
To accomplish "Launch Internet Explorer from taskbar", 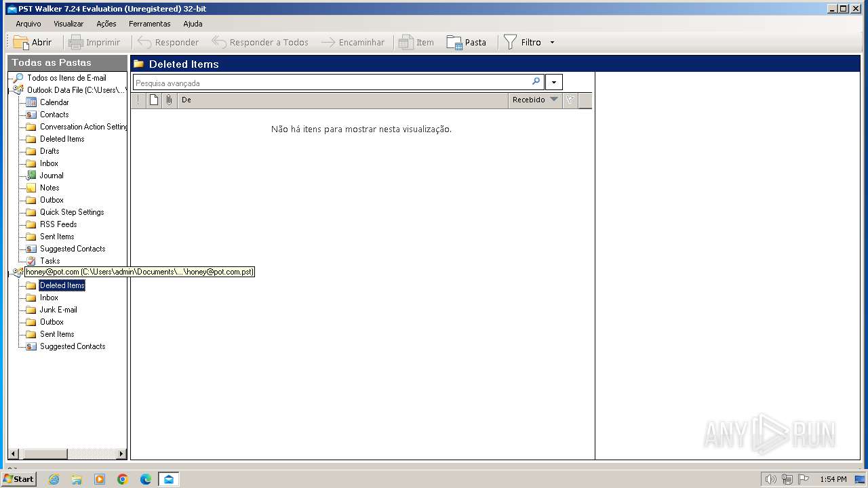I will click(54, 479).
